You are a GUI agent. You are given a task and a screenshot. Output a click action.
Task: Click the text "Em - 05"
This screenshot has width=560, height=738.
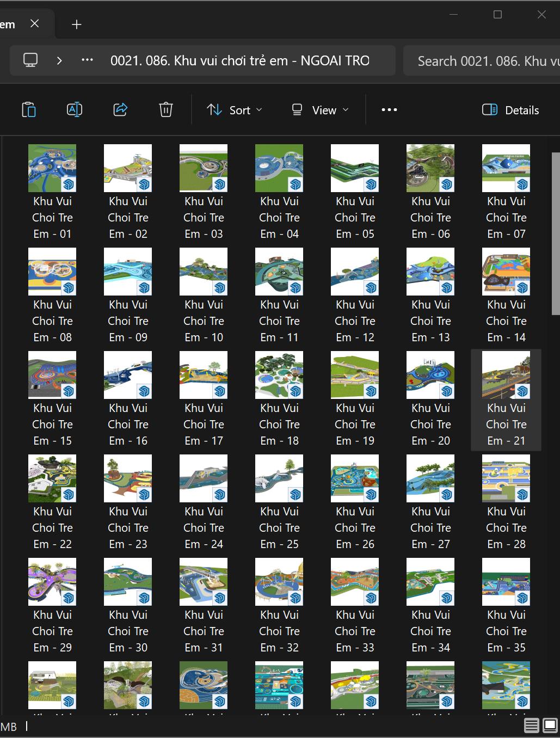tap(355, 234)
